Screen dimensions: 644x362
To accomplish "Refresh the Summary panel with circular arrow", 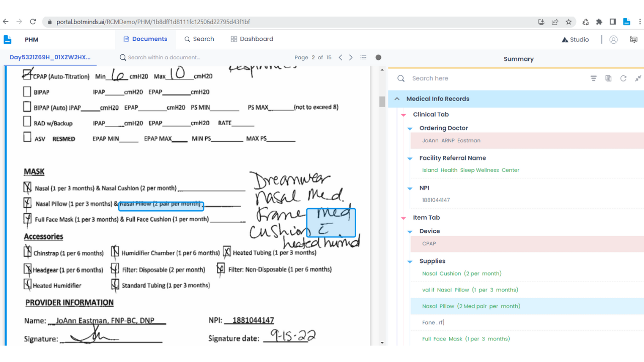I will 623,78.
